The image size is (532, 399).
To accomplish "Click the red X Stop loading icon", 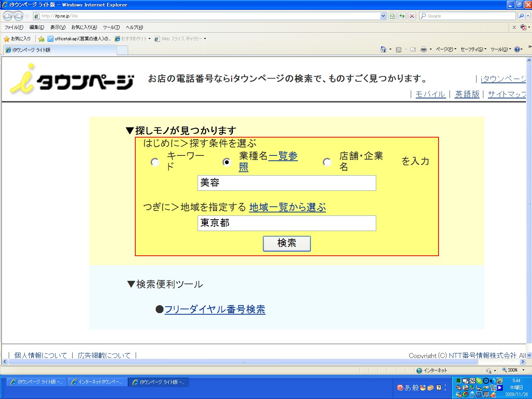I will pos(412,16).
